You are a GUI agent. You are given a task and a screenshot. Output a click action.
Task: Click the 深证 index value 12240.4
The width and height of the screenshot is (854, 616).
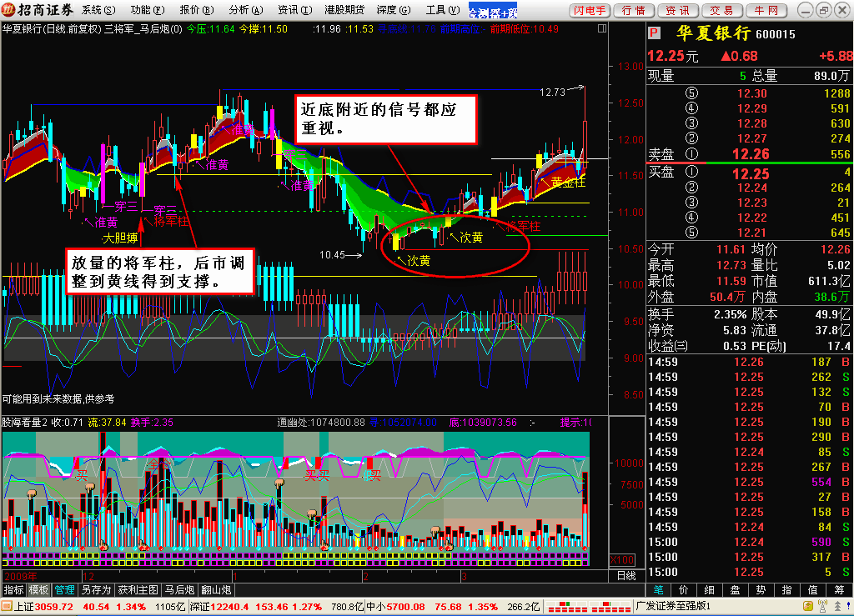tap(230, 607)
